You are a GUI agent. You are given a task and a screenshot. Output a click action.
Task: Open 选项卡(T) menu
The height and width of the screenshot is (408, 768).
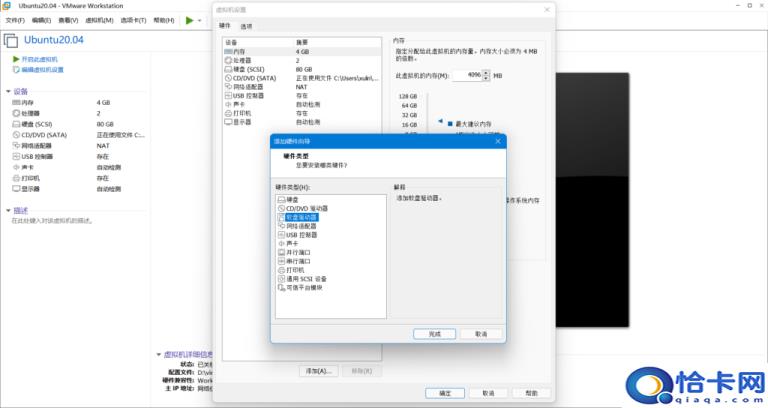(133, 20)
